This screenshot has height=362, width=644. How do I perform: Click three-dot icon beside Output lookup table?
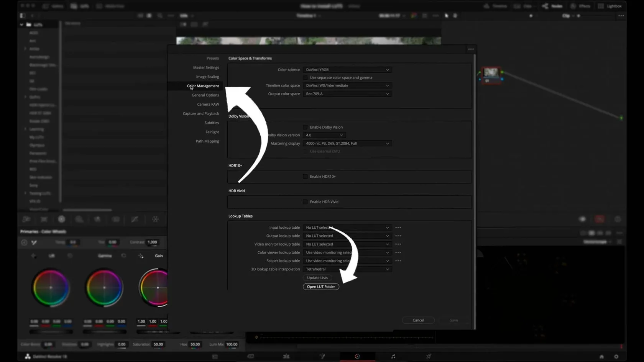398,236
